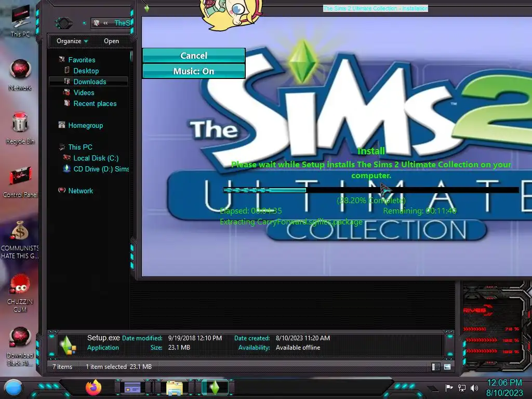Click the Open command in Explorer toolbar
The width and height of the screenshot is (532, 399).
(x=111, y=41)
